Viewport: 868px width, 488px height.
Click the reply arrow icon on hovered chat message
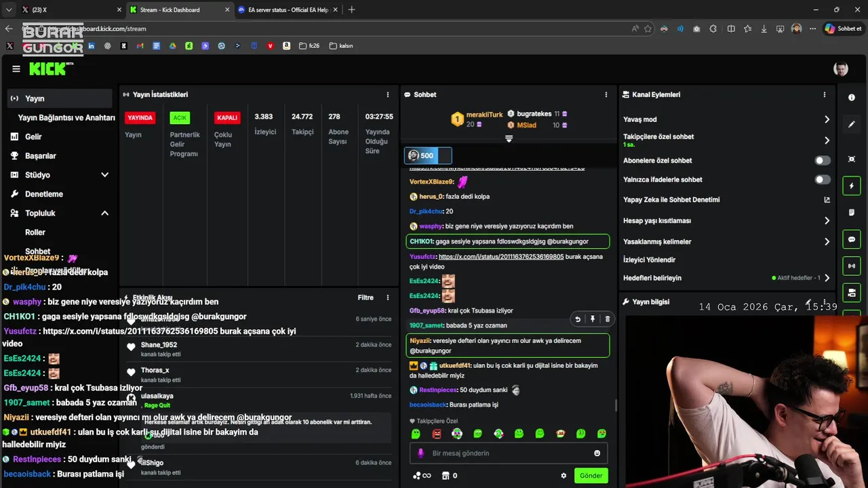pyautogui.click(x=577, y=319)
